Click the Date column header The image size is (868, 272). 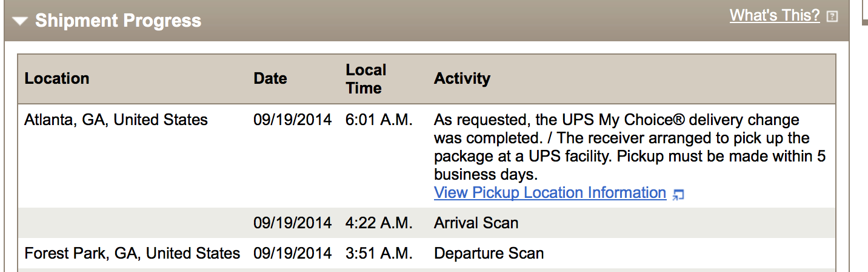click(270, 78)
